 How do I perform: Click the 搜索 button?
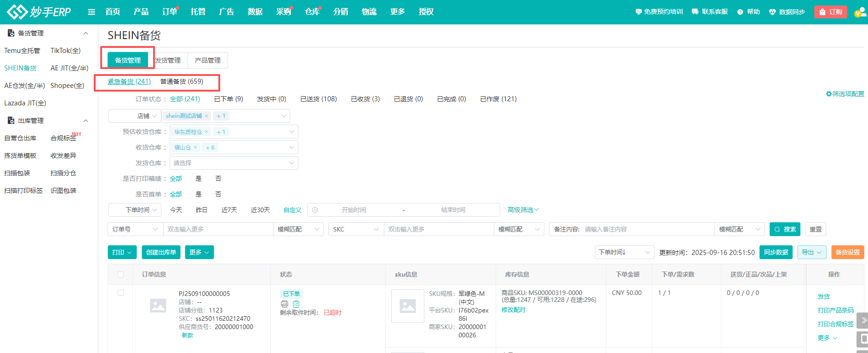(x=785, y=229)
